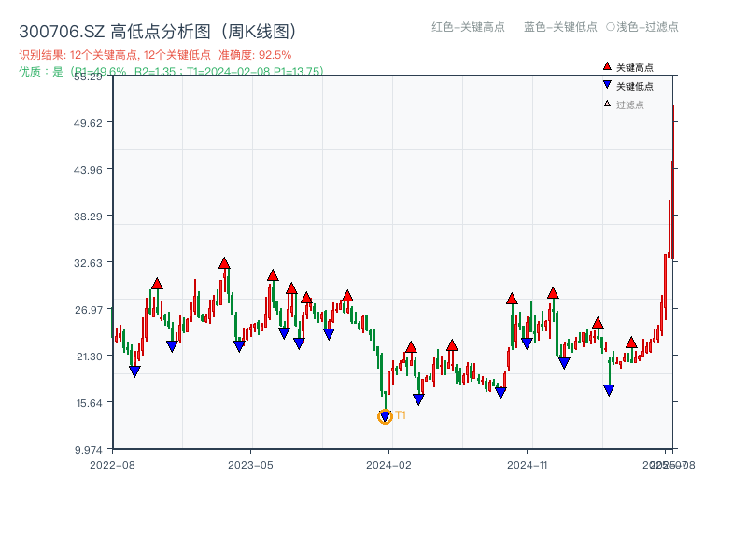Screen dimensions: 747x560
Task: Click the blue key-low triangle at the 2024-11 gridline
Action: tap(527, 343)
